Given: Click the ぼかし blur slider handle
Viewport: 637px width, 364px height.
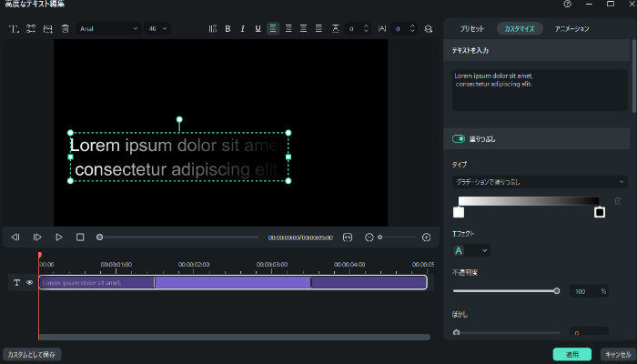Looking at the screenshot, I should [x=456, y=333].
